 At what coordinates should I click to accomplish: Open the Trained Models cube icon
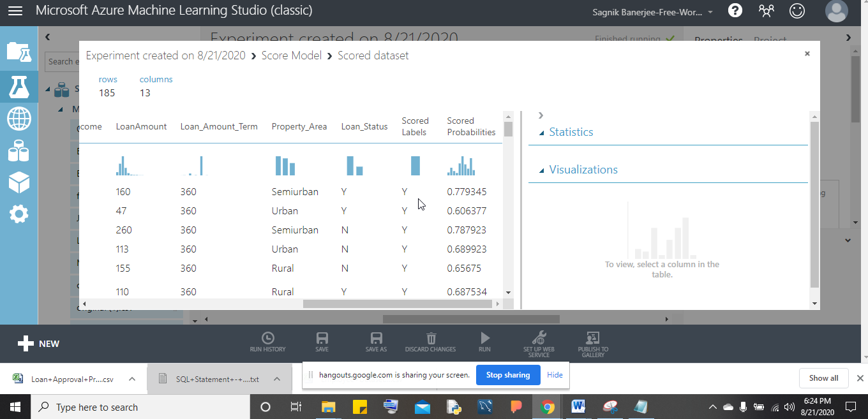(19, 182)
